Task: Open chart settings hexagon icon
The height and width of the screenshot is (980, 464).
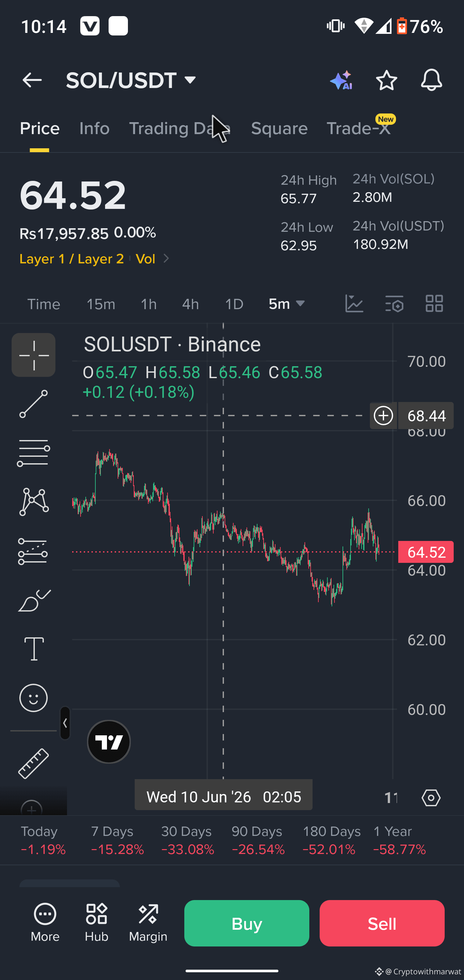Action: (x=431, y=798)
